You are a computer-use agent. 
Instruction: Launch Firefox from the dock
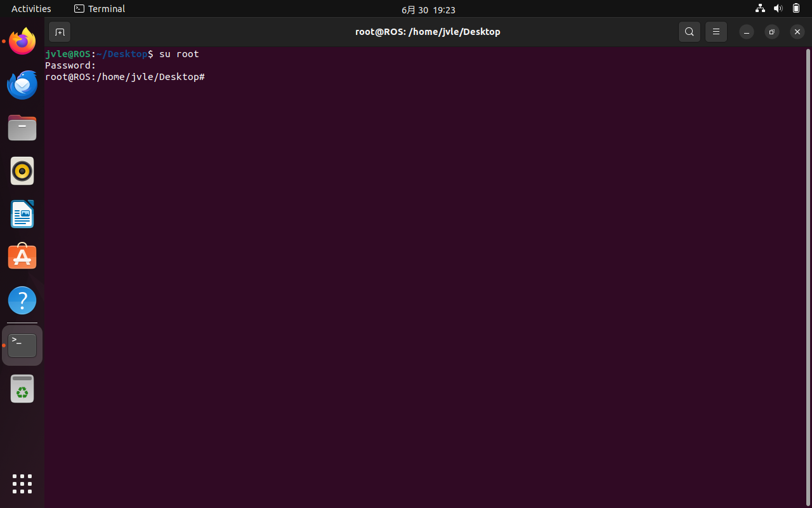[x=22, y=42]
